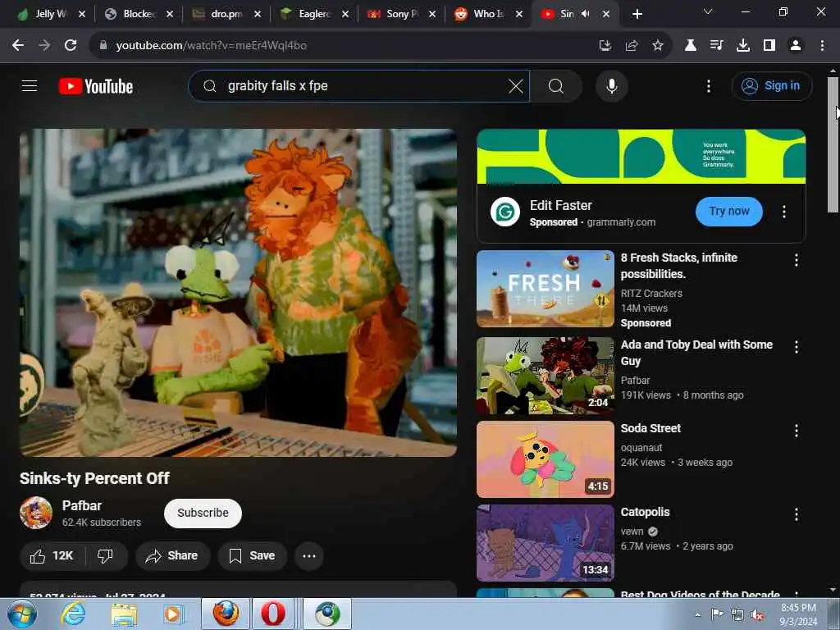Open YouTube settings three-dot menu
The image size is (840, 630).
[x=708, y=85]
